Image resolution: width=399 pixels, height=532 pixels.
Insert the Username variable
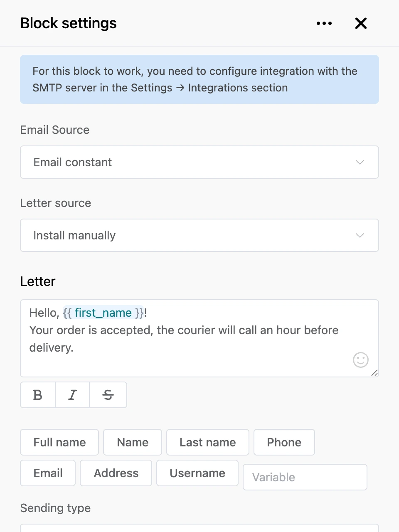point(197,473)
